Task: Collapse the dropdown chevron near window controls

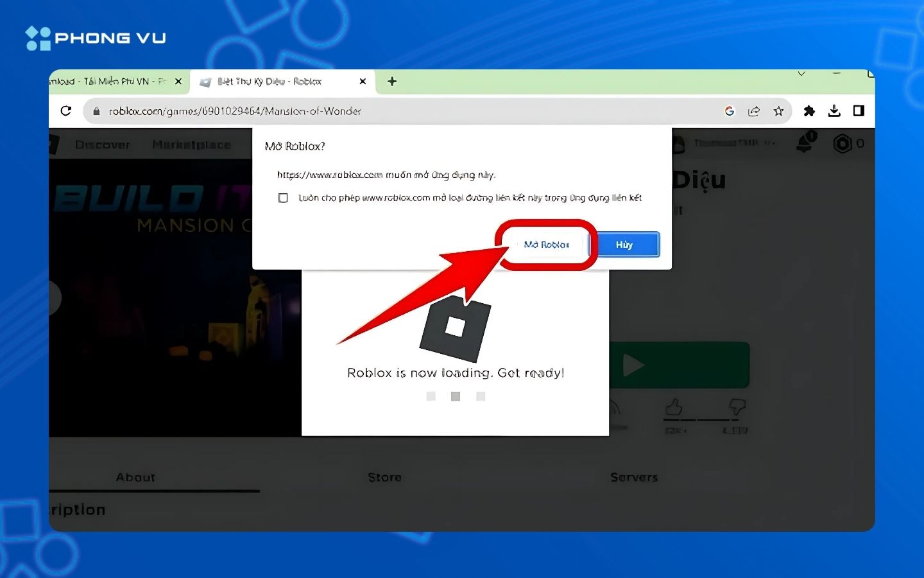Action: [802, 74]
